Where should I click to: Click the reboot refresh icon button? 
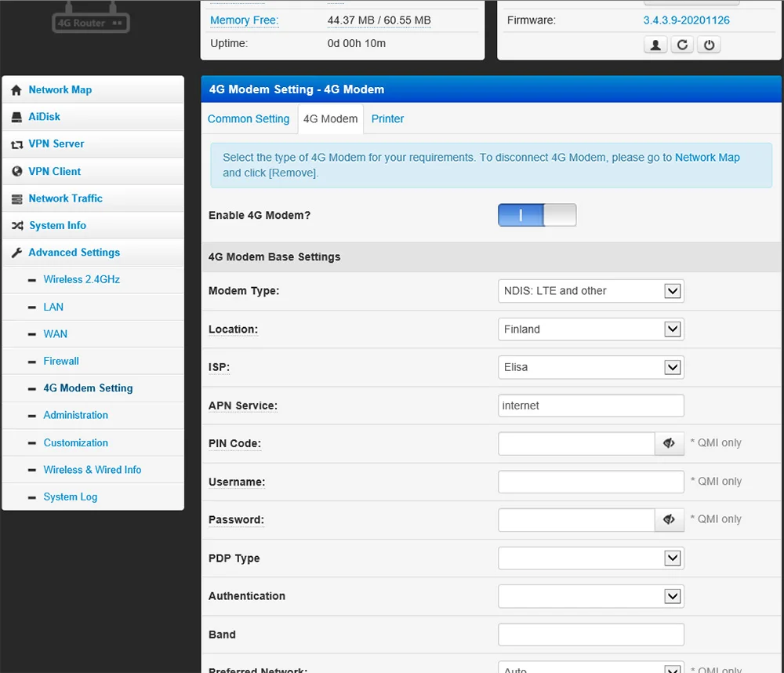683,45
